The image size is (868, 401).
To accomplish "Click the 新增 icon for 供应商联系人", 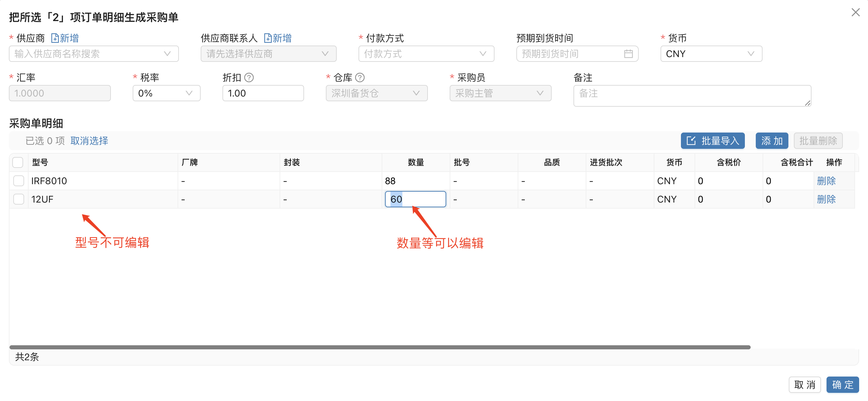I will (268, 38).
